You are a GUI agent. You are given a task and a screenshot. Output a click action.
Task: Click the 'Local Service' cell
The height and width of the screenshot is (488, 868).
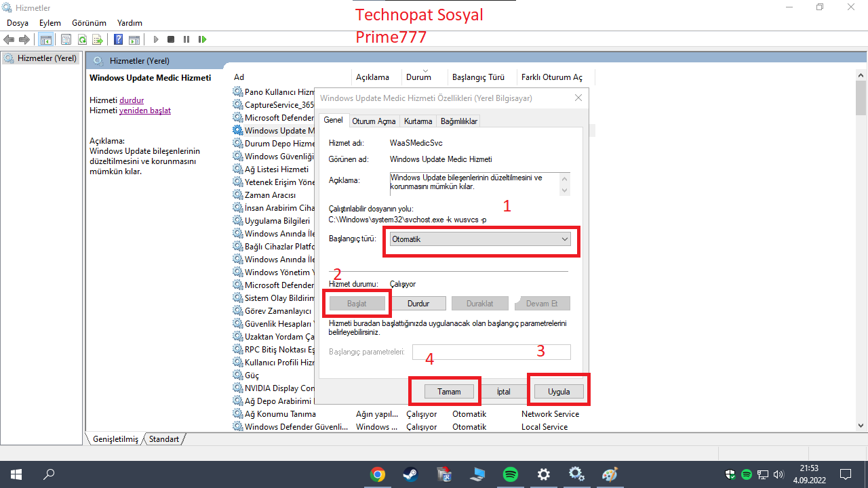click(545, 427)
